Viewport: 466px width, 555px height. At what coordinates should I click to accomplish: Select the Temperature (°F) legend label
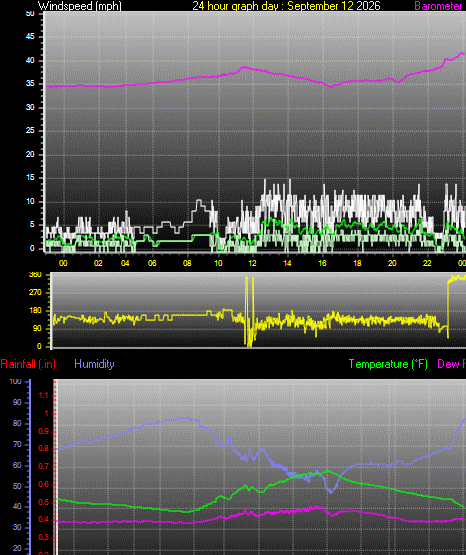[388, 364]
